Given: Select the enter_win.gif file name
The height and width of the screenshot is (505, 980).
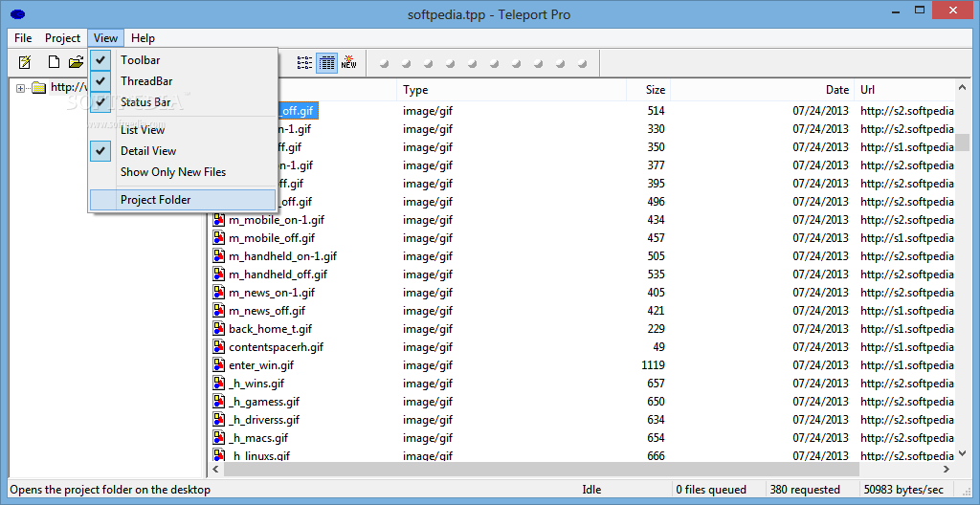Looking at the screenshot, I should (260, 365).
